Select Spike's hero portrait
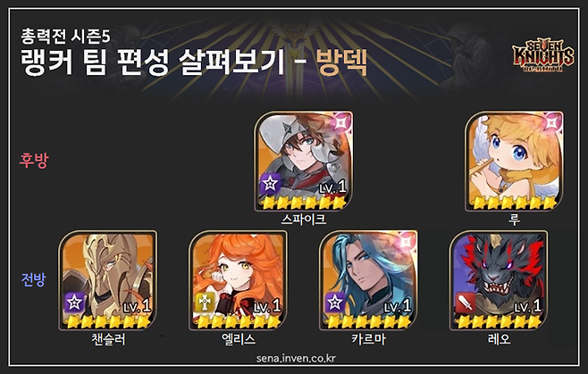Screen dimensions: 588x374 303,161
